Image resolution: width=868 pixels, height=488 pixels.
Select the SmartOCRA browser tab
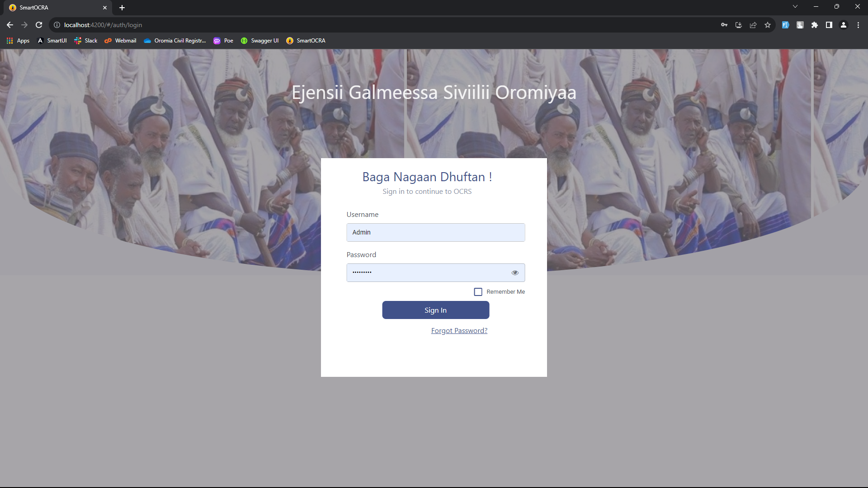pos(58,8)
